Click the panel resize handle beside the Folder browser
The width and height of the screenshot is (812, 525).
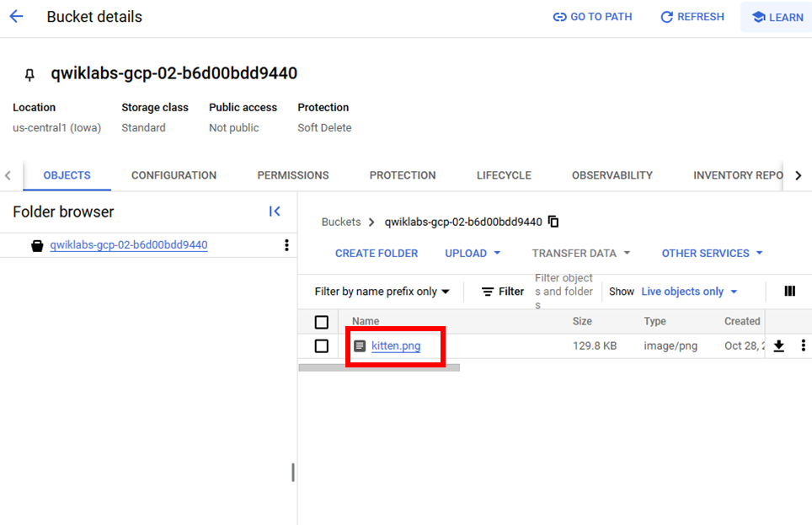tap(293, 472)
